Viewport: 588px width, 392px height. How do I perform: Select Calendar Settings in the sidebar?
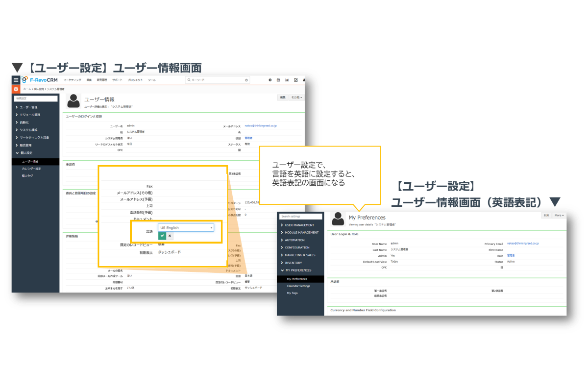pyautogui.click(x=298, y=286)
